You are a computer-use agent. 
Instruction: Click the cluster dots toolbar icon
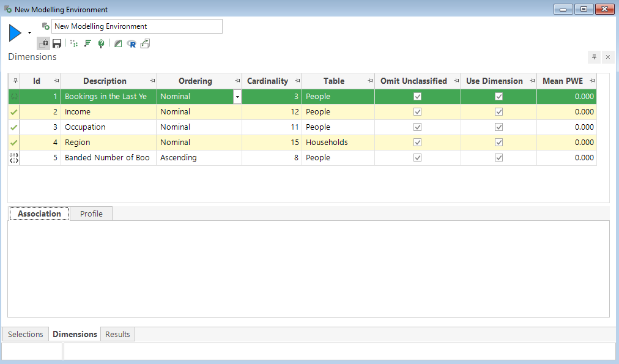point(74,43)
